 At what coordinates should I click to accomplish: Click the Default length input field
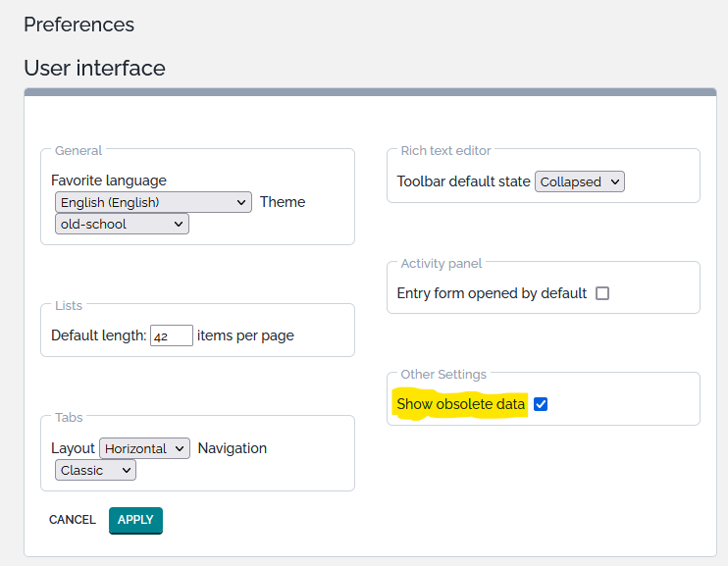172,335
